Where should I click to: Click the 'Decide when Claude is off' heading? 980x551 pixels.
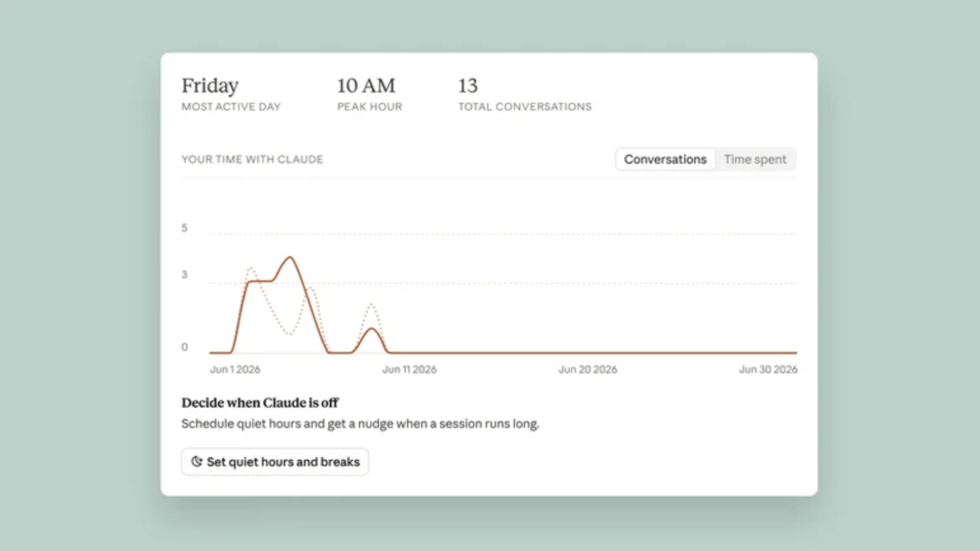[260, 403]
